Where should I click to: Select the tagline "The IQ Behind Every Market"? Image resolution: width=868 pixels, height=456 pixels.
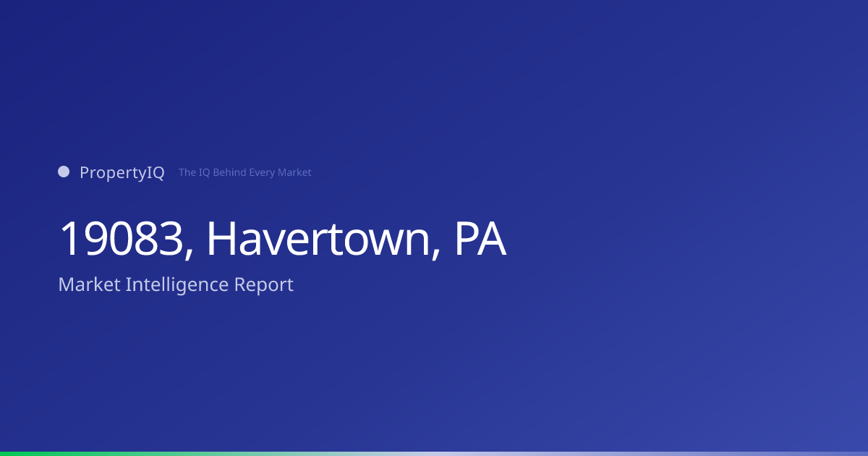pos(245,172)
